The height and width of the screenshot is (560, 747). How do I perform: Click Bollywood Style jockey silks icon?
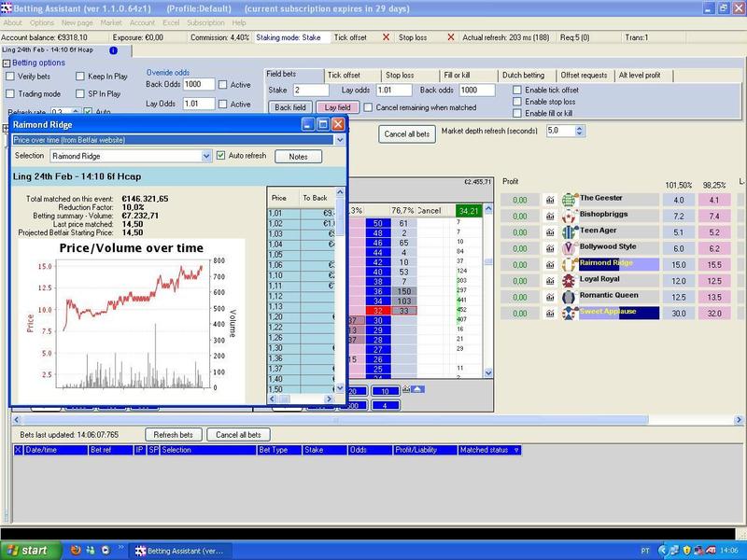570,248
